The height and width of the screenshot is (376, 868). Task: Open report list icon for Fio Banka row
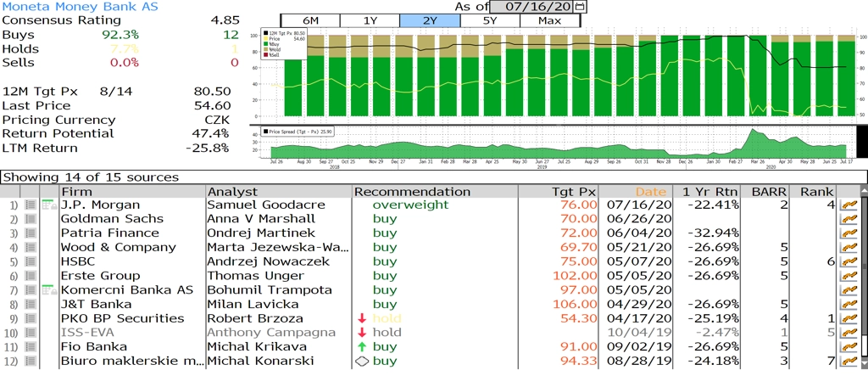pos(31,347)
